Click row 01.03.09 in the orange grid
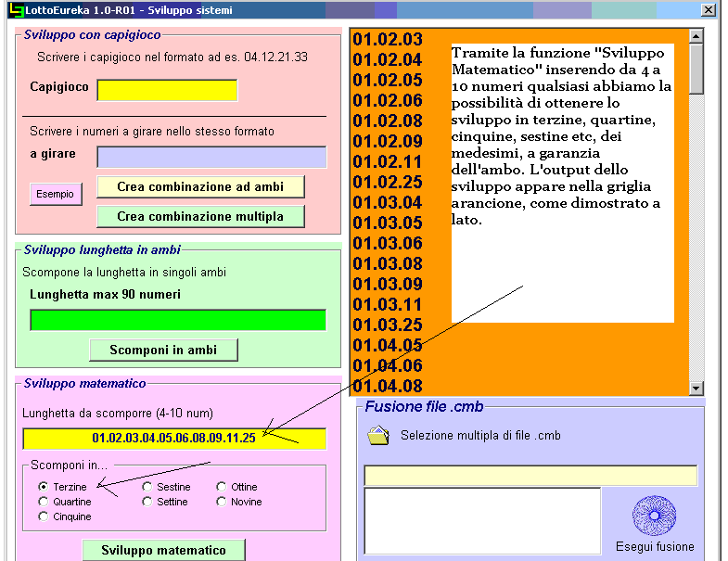Screen dimensions: 728x561 (388, 285)
